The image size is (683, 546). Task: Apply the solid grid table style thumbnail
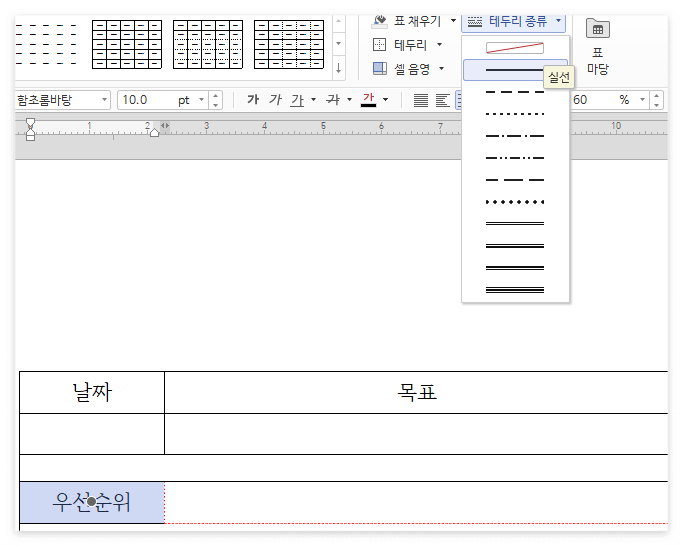[127, 44]
